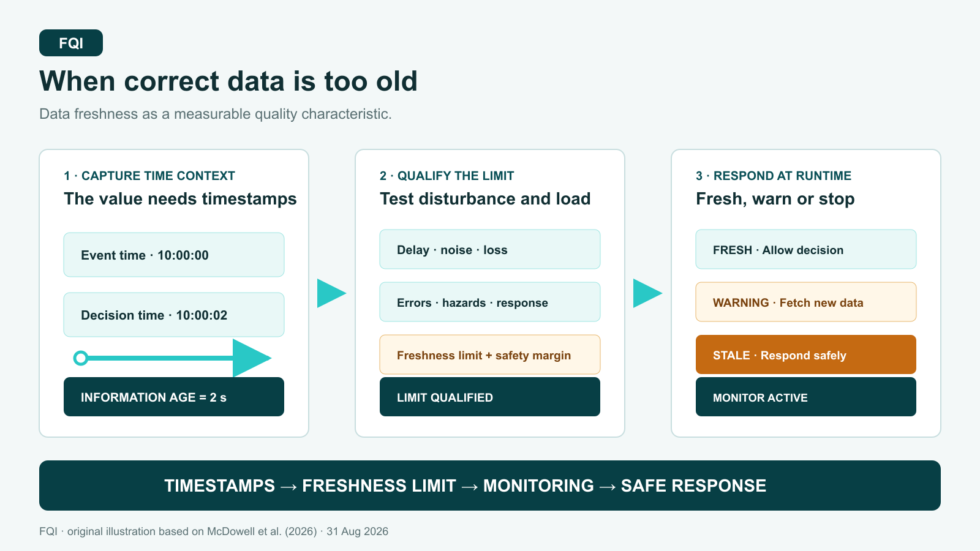Screen dimensions: 980x551
Task: Click the 'INFORMATION AGE = 2 s' bar
Action: 174,397
